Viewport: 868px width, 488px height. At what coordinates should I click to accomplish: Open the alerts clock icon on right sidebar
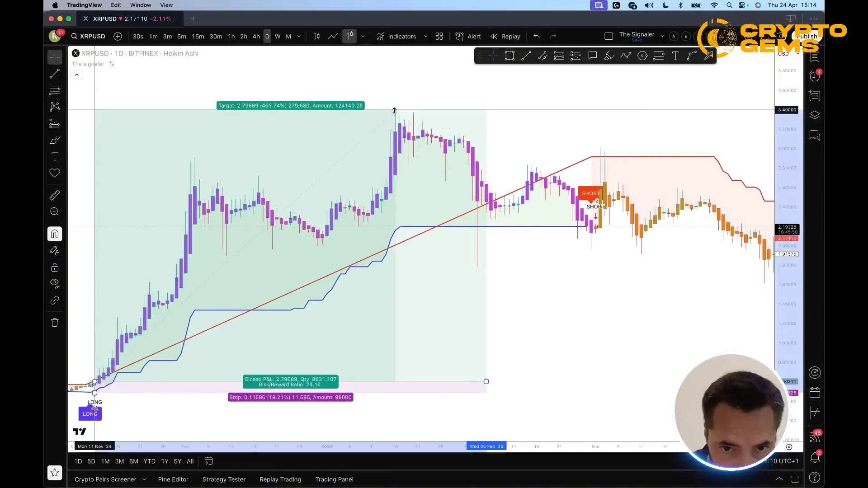[x=815, y=76]
